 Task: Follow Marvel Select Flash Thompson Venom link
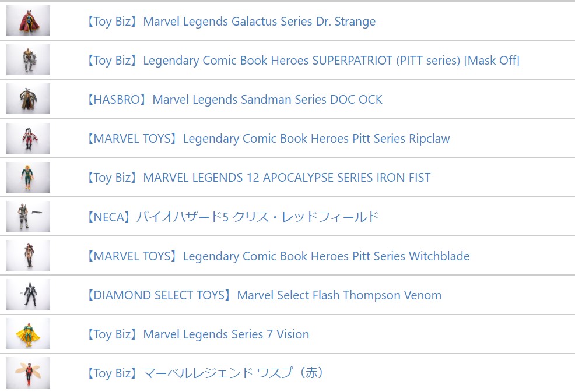coord(264,295)
